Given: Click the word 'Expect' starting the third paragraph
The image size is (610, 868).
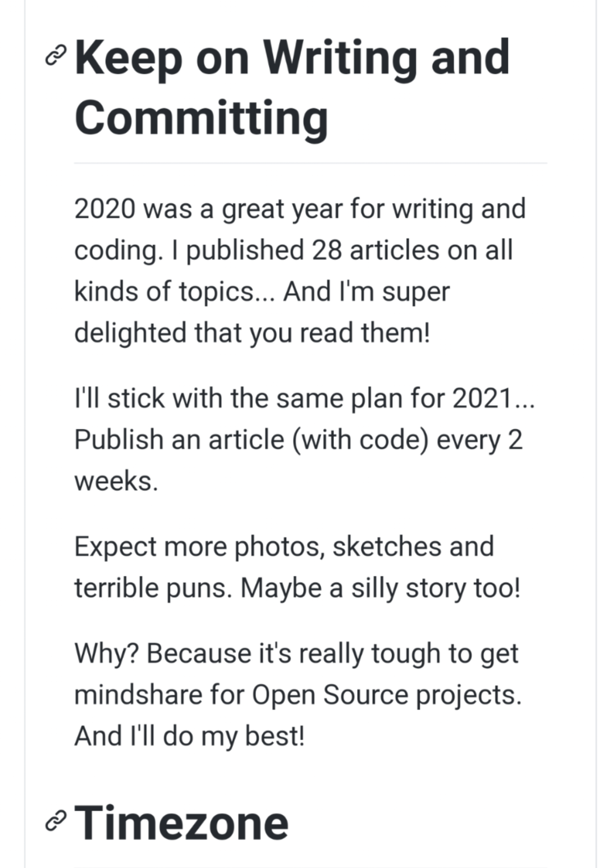Looking at the screenshot, I should tap(115, 547).
